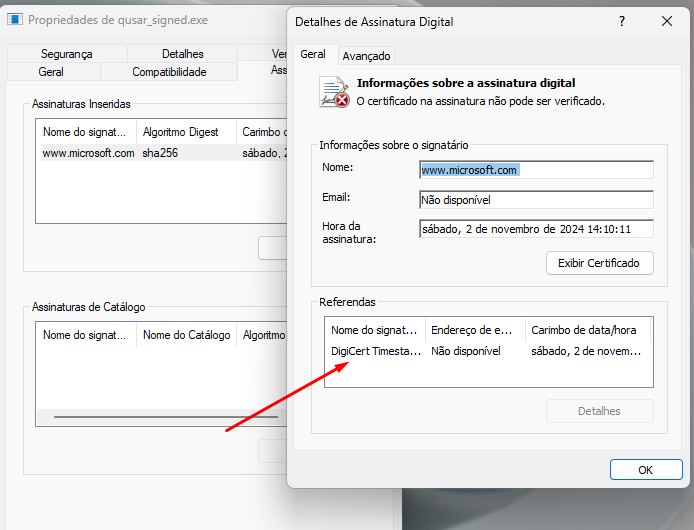694x530 pixels.
Task: Select the Geral tab in signature details
Action: [x=313, y=54]
